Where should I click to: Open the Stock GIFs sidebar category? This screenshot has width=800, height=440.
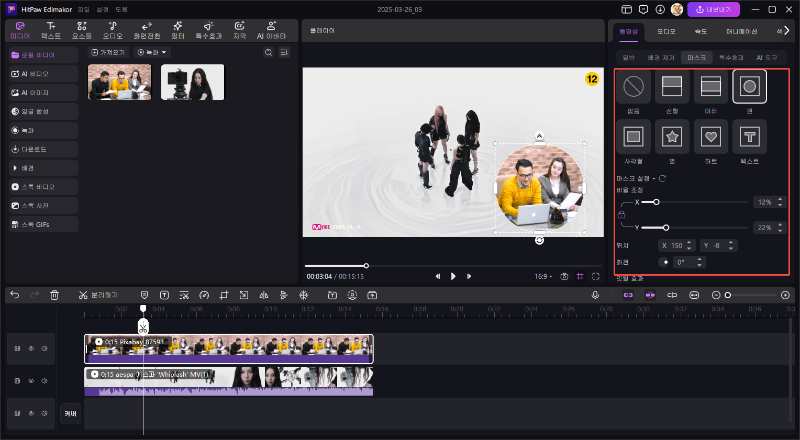(44, 224)
